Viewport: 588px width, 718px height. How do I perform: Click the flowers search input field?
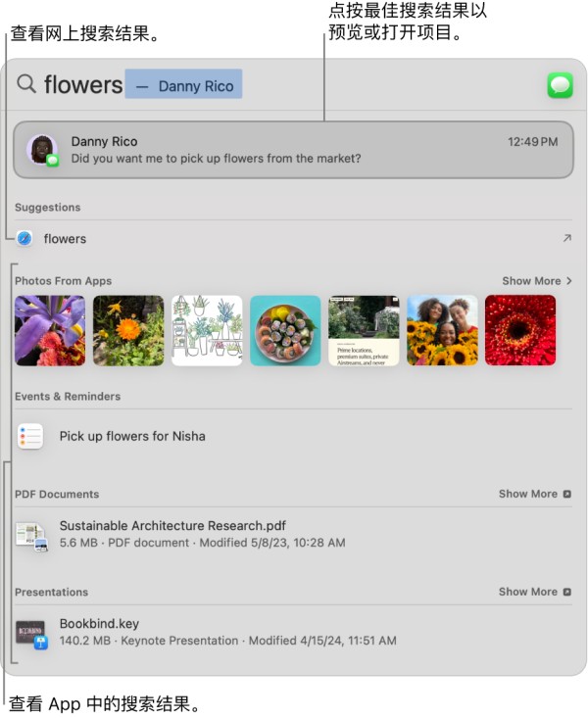pyautogui.click(x=293, y=84)
